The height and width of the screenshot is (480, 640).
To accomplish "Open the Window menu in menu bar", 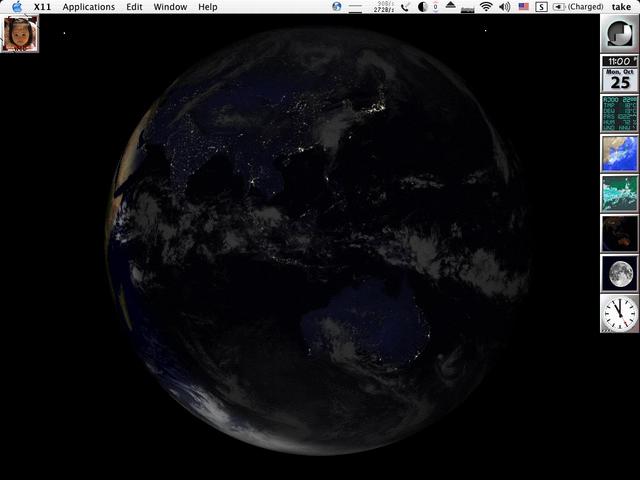I will click(x=170, y=7).
